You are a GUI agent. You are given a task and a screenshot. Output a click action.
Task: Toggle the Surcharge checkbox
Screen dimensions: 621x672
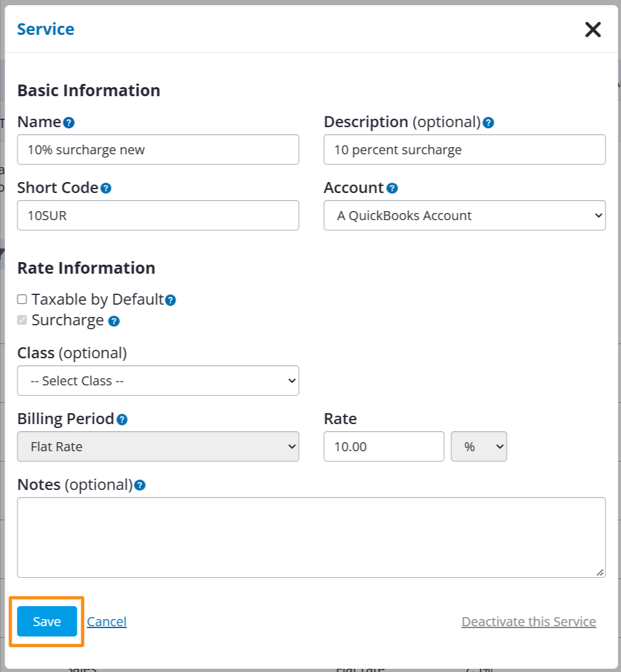[x=22, y=320]
